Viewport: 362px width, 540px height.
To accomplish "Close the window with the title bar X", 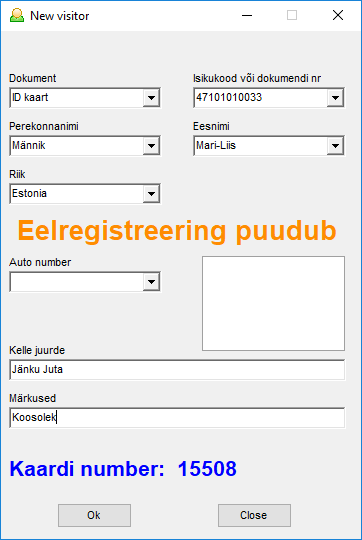I will pos(338,15).
